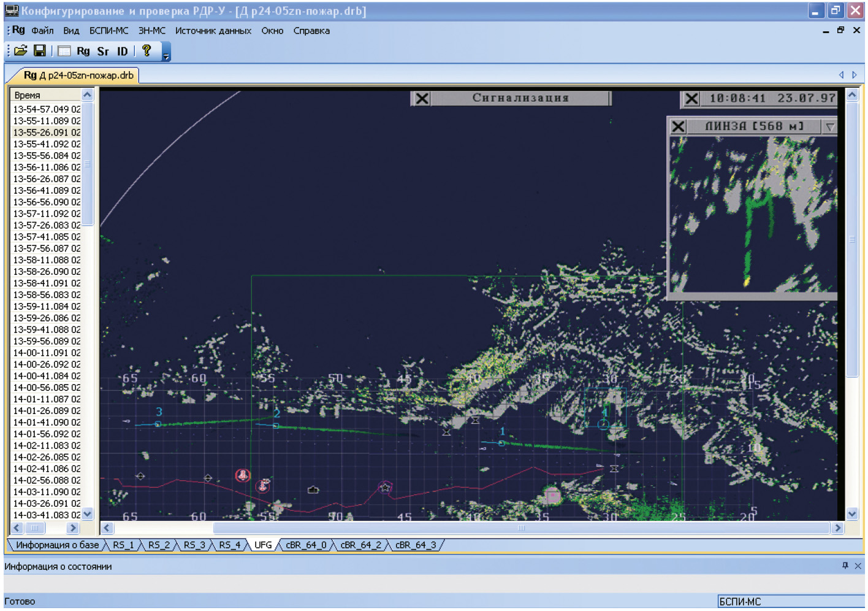Restore the inner document window
The width and height of the screenshot is (868, 611).
tap(840, 30)
